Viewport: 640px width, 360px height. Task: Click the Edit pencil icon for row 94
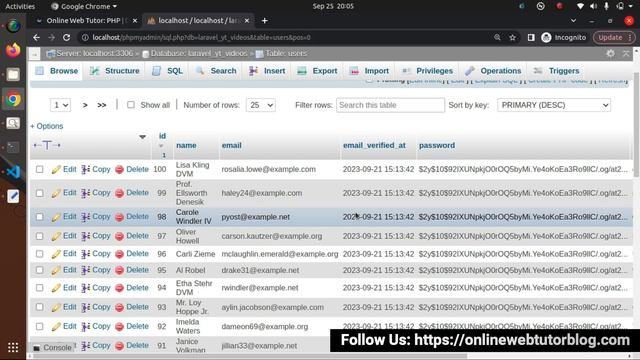pos(56,288)
